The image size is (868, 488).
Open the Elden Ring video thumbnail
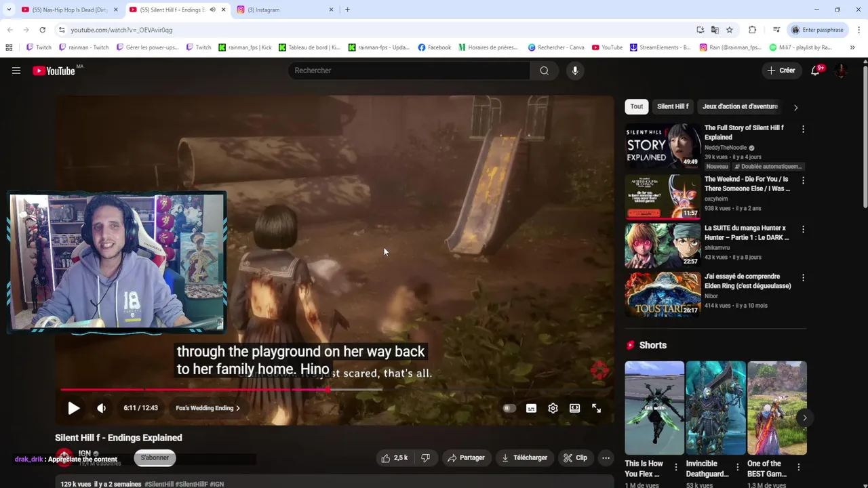(663, 294)
